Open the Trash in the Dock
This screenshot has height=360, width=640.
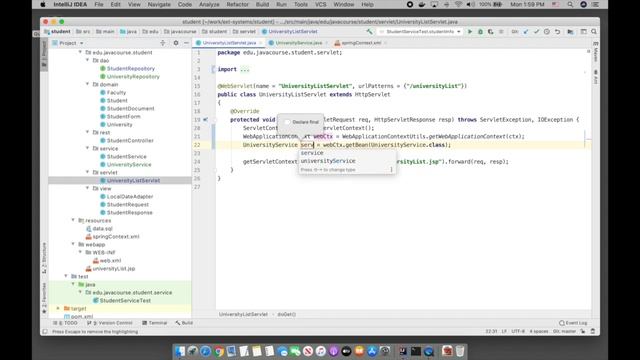(460, 351)
